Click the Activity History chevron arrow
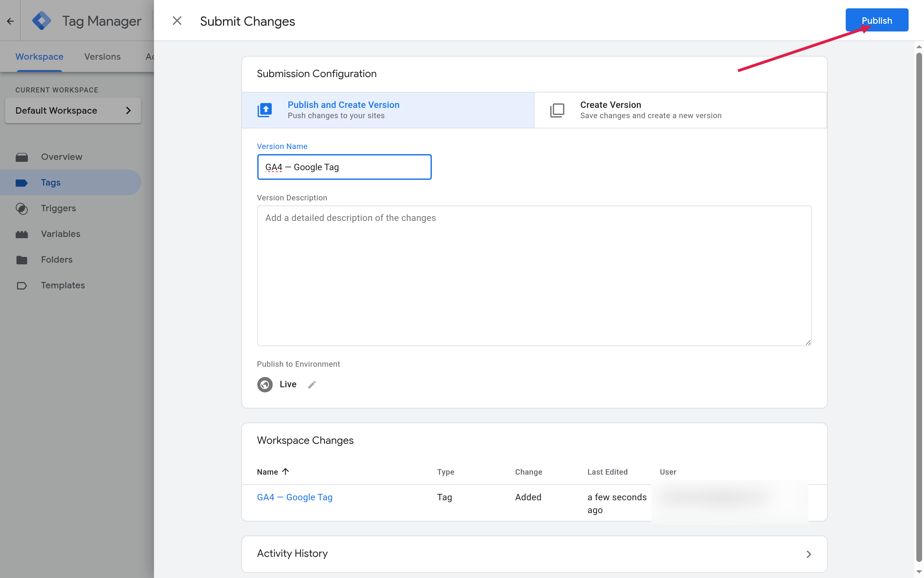Screen dimensions: 924x578 click(808, 554)
